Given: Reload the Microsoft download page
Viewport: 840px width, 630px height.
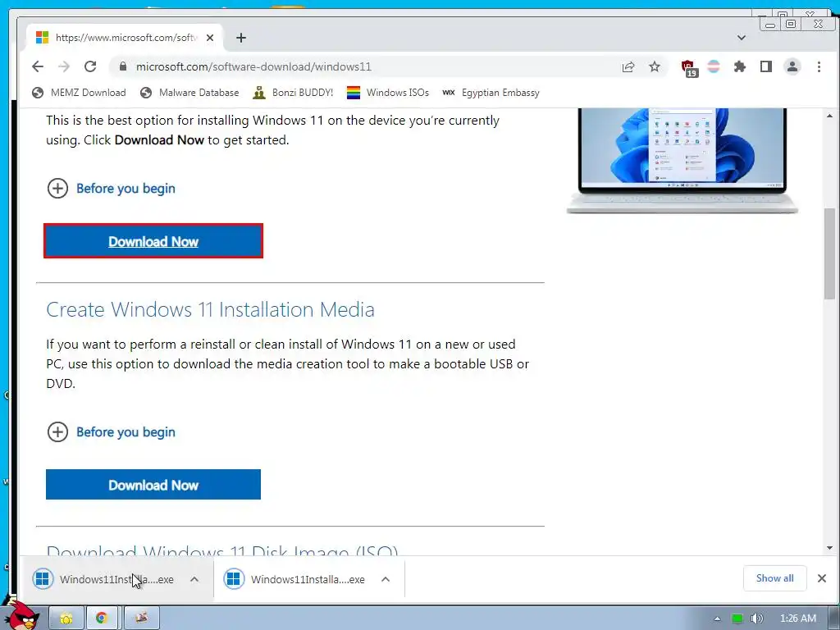Looking at the screenshot, I should click(x=90, y=66).
